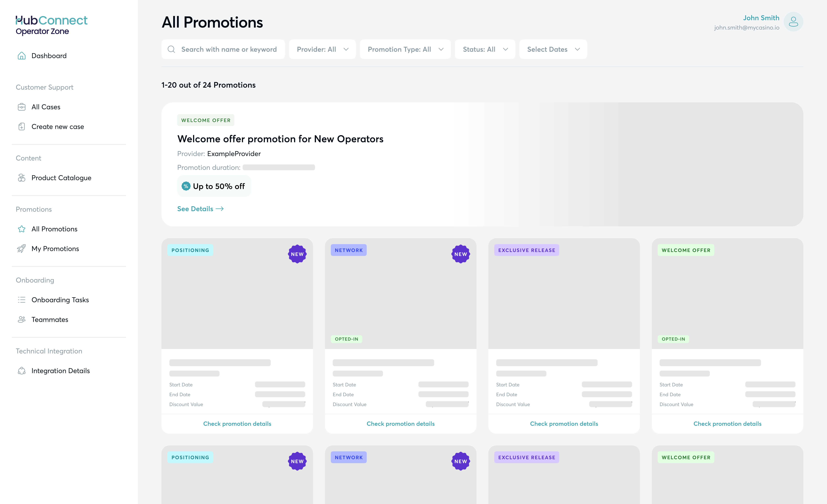The height and width of the screenshot is (504, 827).
Task: Click the Product Catalogue icon
Action: [21, 178]
